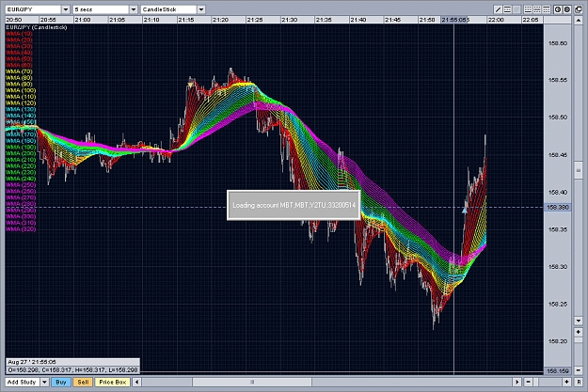Screen dimensions: 588x392
Task: Click the first grid style icon
Action: tap(528, 9)
